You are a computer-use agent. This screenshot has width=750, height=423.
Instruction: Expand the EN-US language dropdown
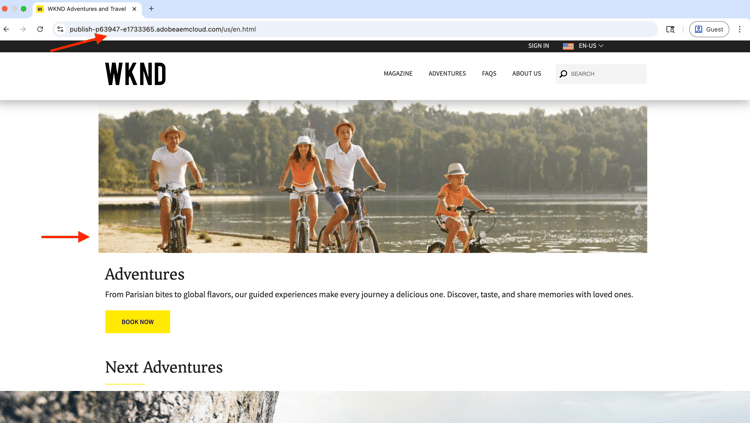tap(591, 46)
